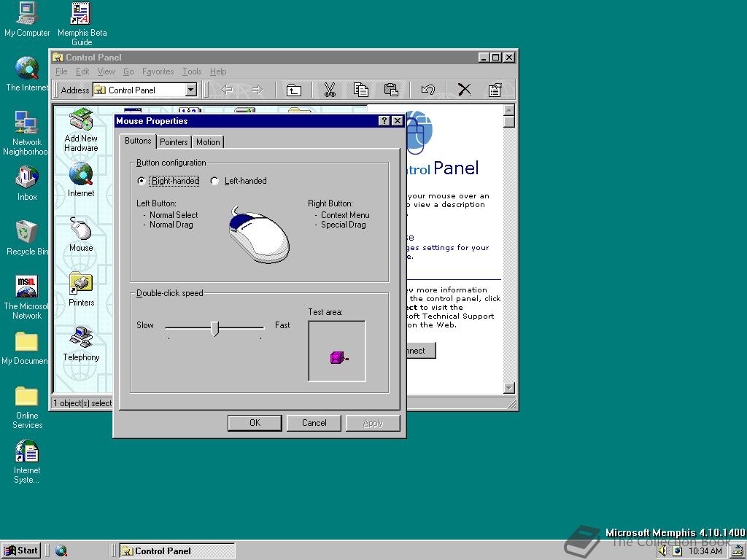Click the Copy toolbar icon
The width and height of the screenshot is (747, 560).
(360, 90)
